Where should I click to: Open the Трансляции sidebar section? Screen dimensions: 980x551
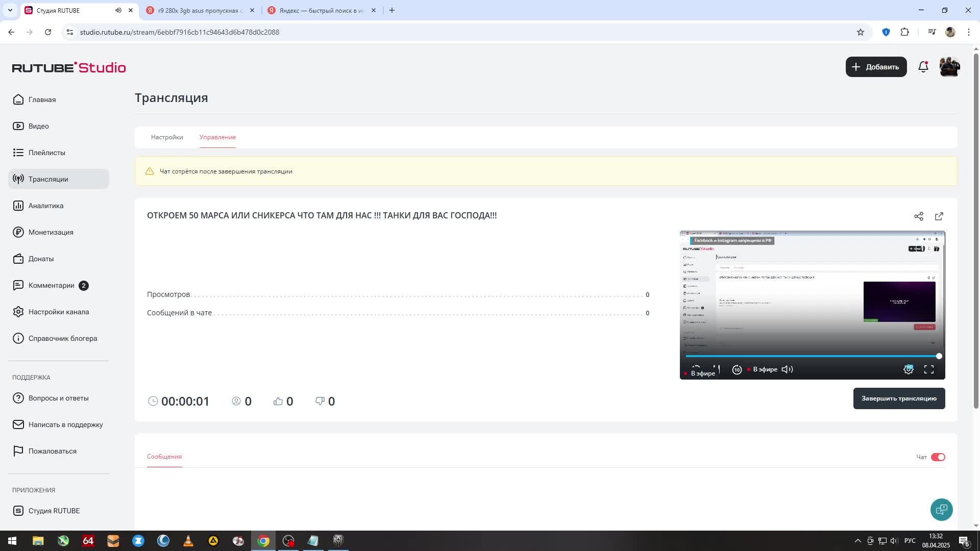click(48, 179)
